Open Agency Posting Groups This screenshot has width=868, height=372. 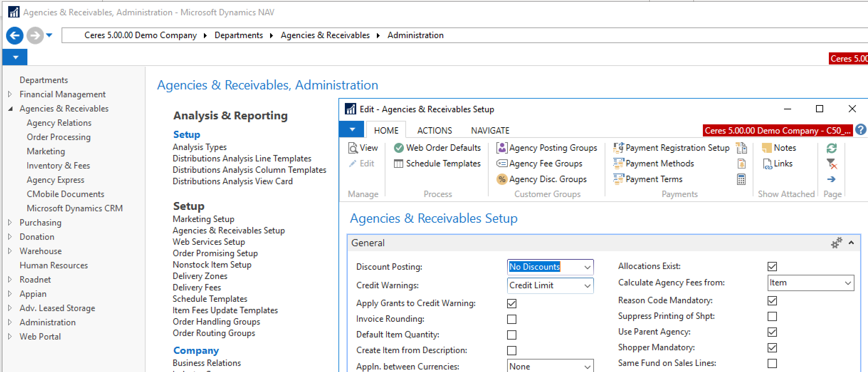click(547, 148)
